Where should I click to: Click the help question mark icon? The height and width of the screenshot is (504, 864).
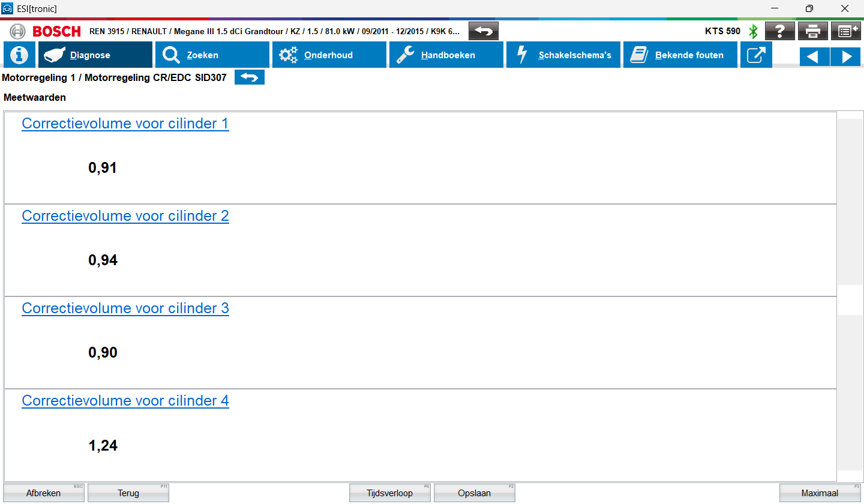(x=780, y=31)
